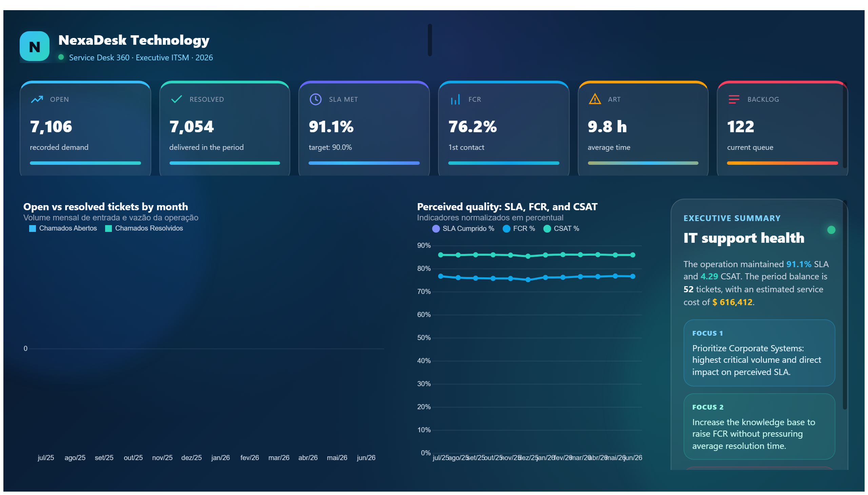Toggle CSAT % legend series

561,229
